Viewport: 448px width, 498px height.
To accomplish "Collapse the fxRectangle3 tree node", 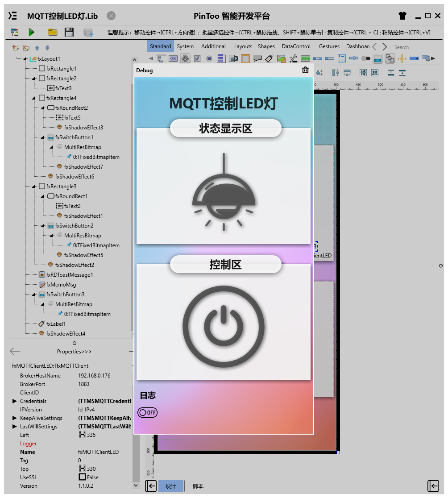I will (x=33, y=187).
